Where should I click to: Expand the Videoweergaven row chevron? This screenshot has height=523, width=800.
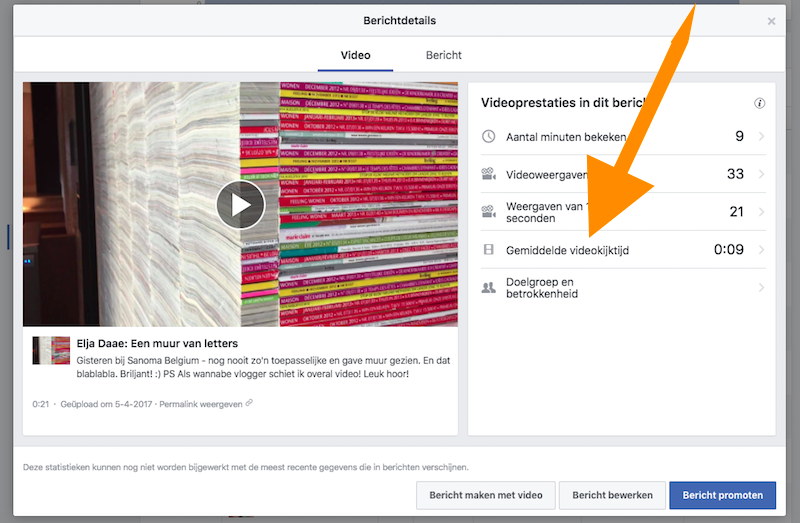click(x=760, y=174)
